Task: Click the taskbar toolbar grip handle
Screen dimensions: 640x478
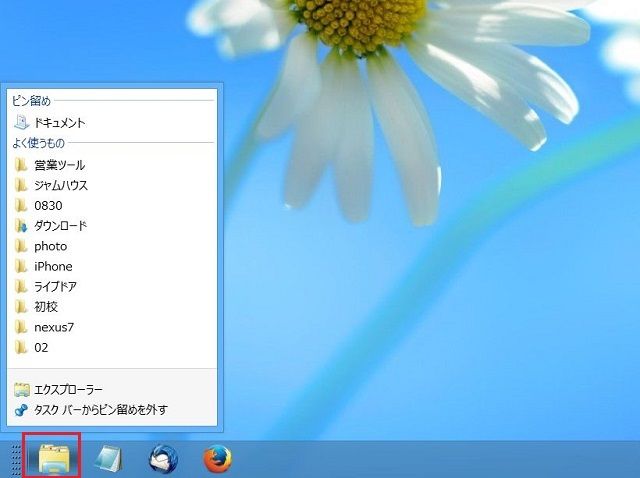Action: point(16,460)
